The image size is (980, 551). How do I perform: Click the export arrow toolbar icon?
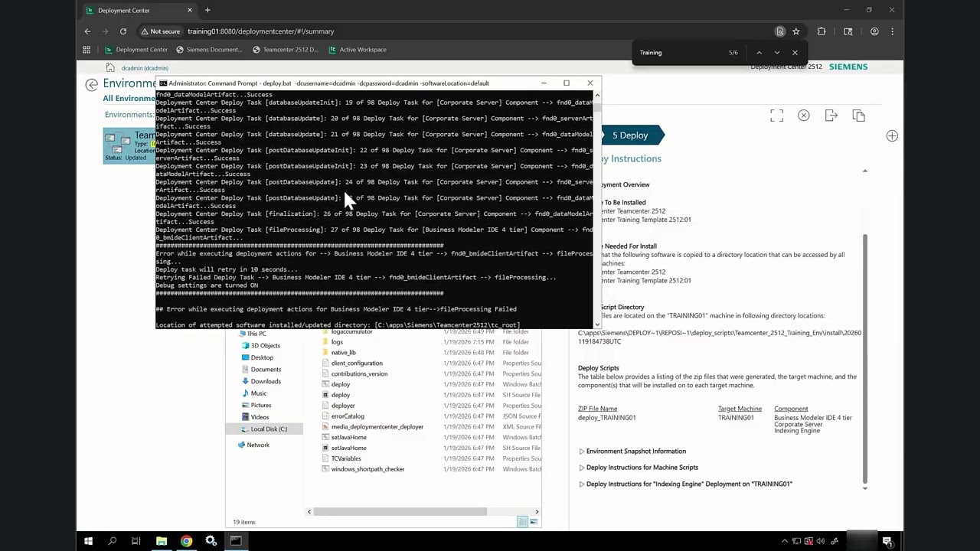coord(831,116)
